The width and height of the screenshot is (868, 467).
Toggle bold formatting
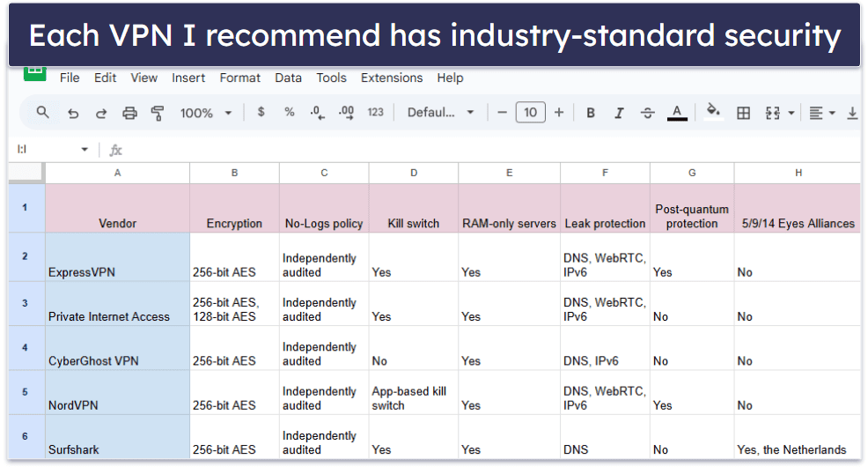point(591,113)
